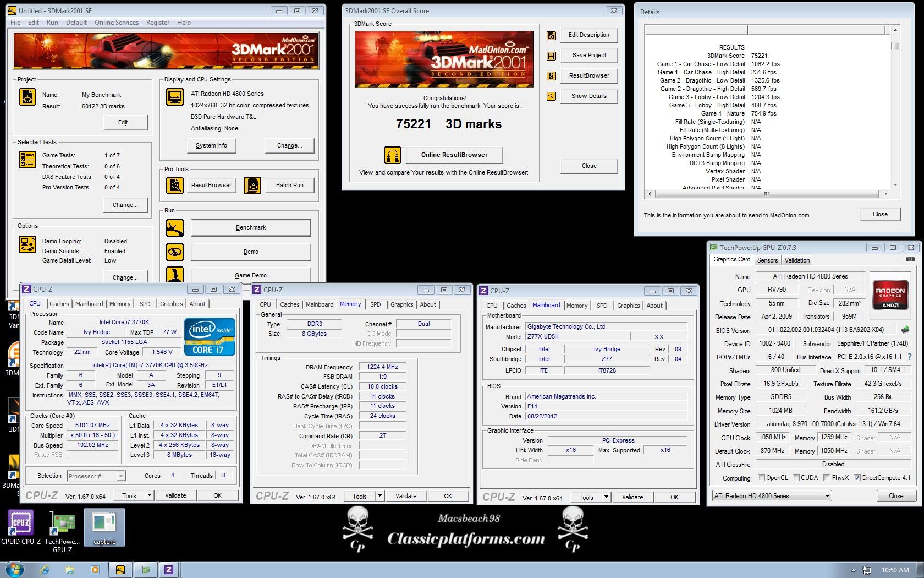Click the clock showing 10:50 AM

[x=895, y=570]
